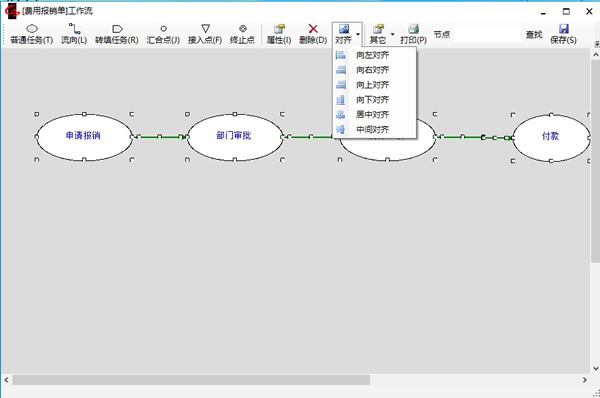Expand the 其它 dropdown arrow
The height and width of the screenshot is (398, 600).
[392, 34]
